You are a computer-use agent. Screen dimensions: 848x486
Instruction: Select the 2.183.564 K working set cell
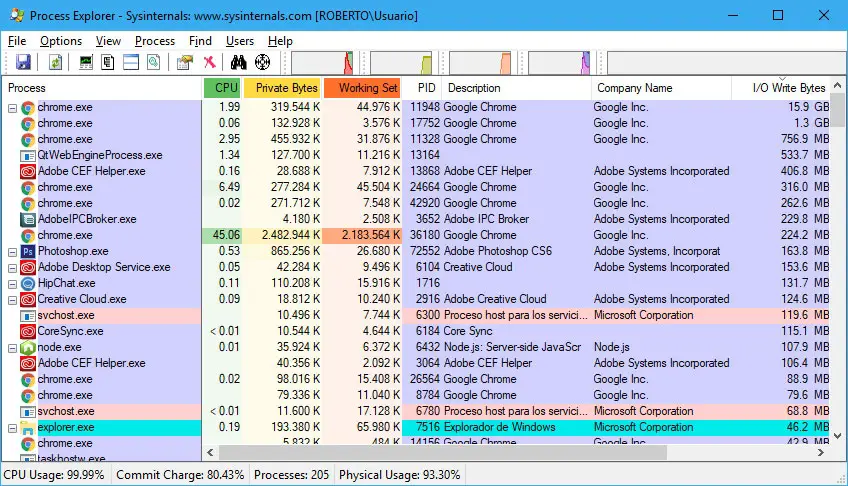pyautogui.click(x=362, y=235)
